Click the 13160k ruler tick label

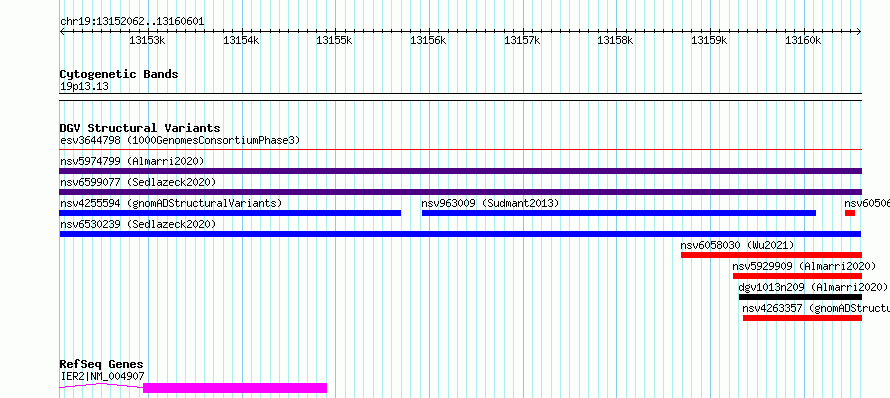803,40
